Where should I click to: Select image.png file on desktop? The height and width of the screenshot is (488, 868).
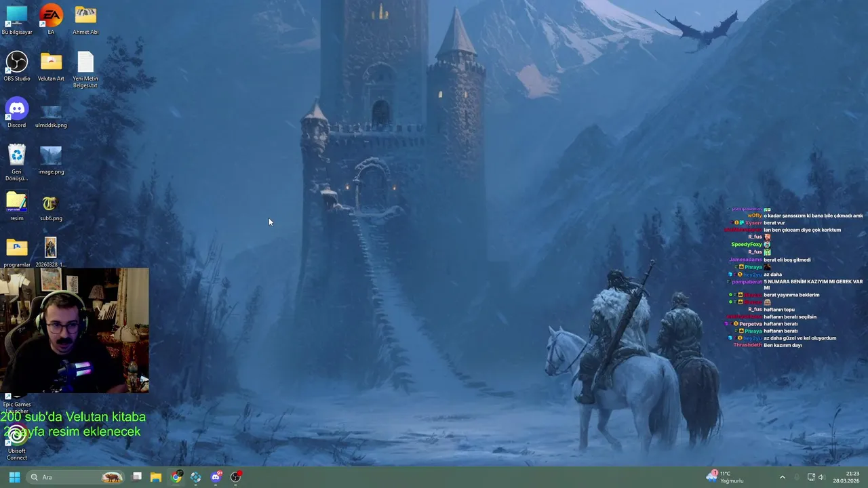click(x=51, y=160)
